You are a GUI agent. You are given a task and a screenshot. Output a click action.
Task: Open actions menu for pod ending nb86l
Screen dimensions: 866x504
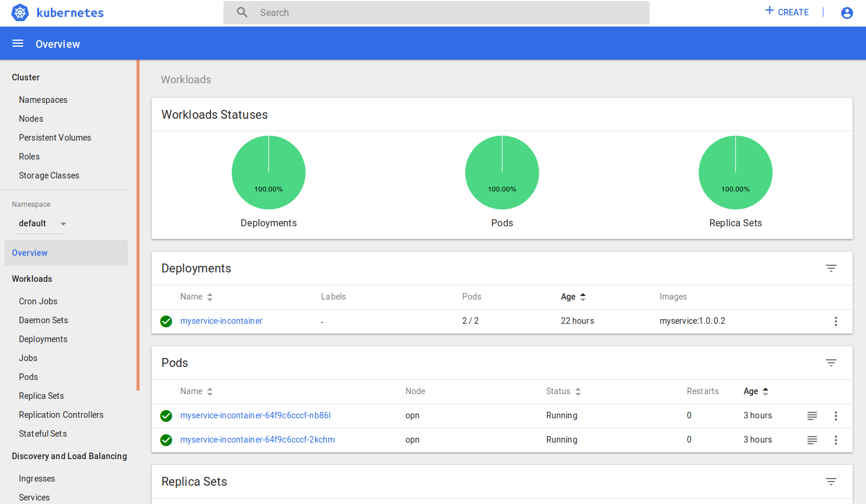[836, 416]
